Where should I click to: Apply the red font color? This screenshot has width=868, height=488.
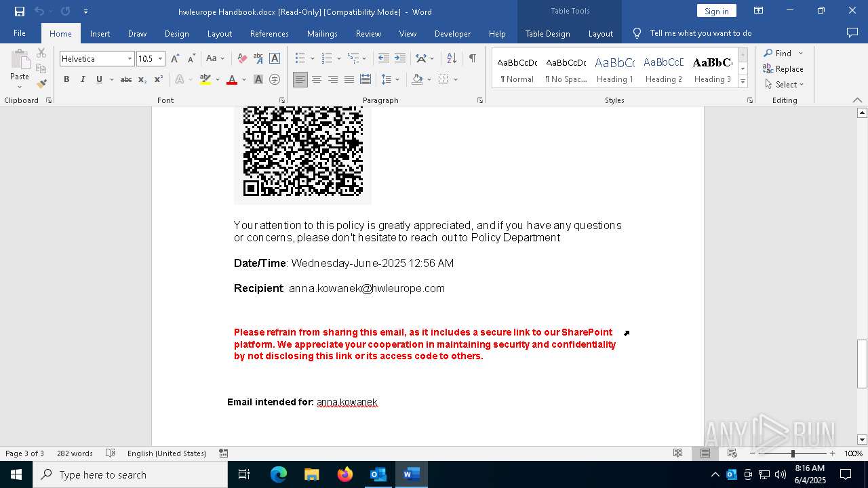(232, 79)
